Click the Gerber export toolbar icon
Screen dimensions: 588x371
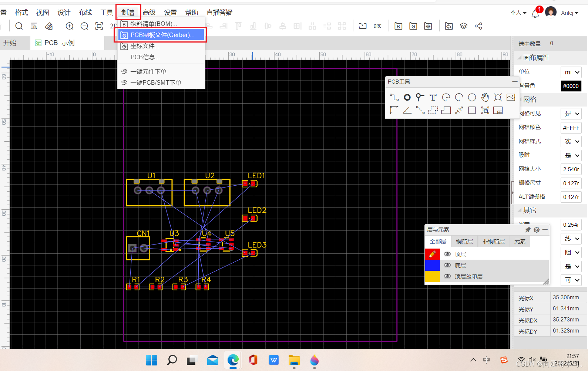pos(413,26)
